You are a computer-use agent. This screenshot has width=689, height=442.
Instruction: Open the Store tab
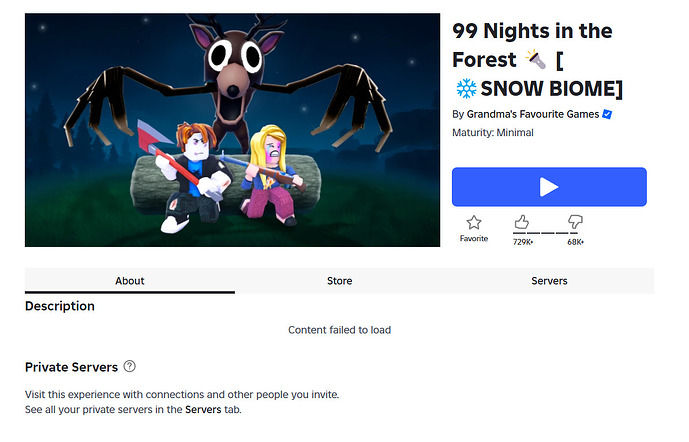click(339, 281)
